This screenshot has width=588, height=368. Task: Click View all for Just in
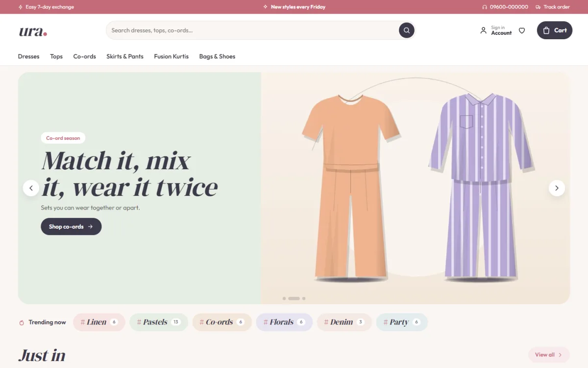click(x=549, y=355)
